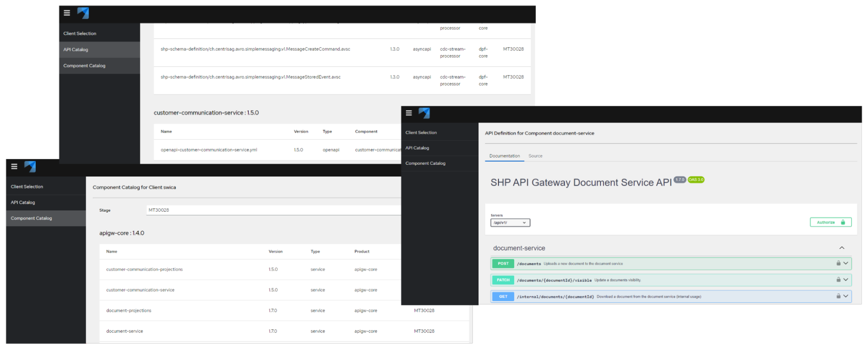This screenshot has height=350, width=868.
Task: Open hamburger menu in document-service API window
Action: [409, 113]
